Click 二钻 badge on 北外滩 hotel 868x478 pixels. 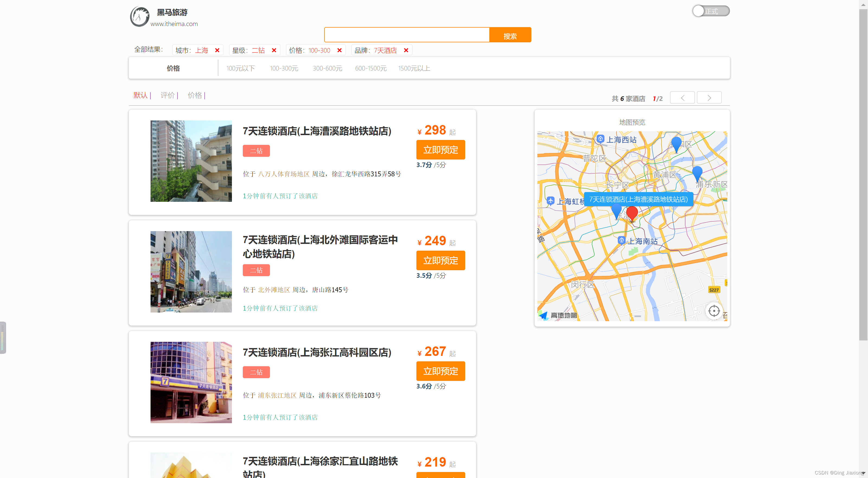(256, 270)
